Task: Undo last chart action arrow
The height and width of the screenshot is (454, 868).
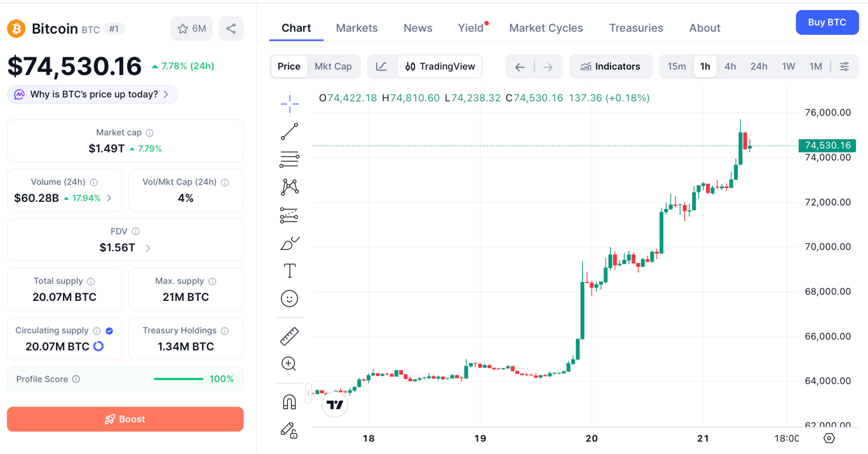Action: (x=520, y=67)
